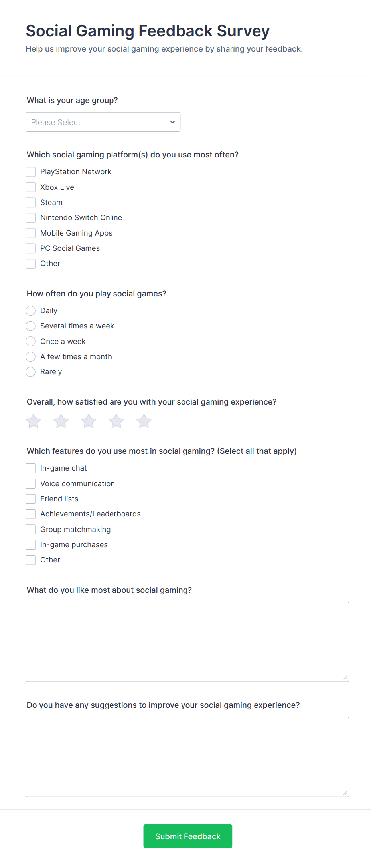Give a four-star satisfaction rating
The width and height of the screenshot is (371, 868).
tap(116, 421)
